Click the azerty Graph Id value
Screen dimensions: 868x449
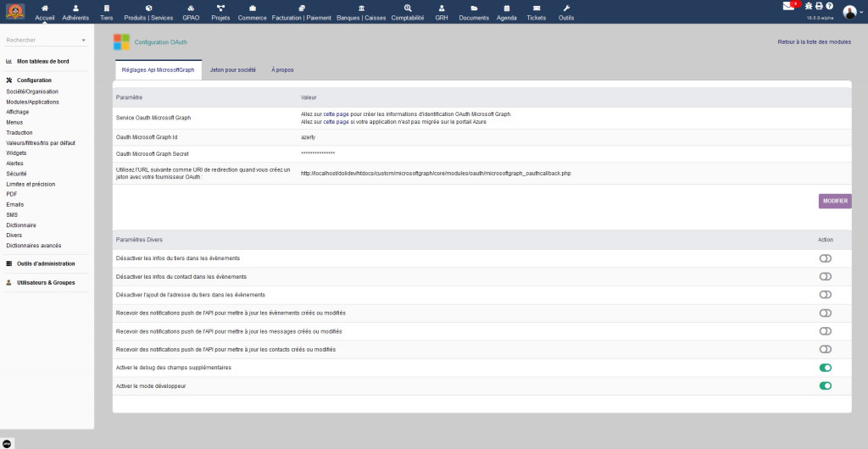coord(309,137)
